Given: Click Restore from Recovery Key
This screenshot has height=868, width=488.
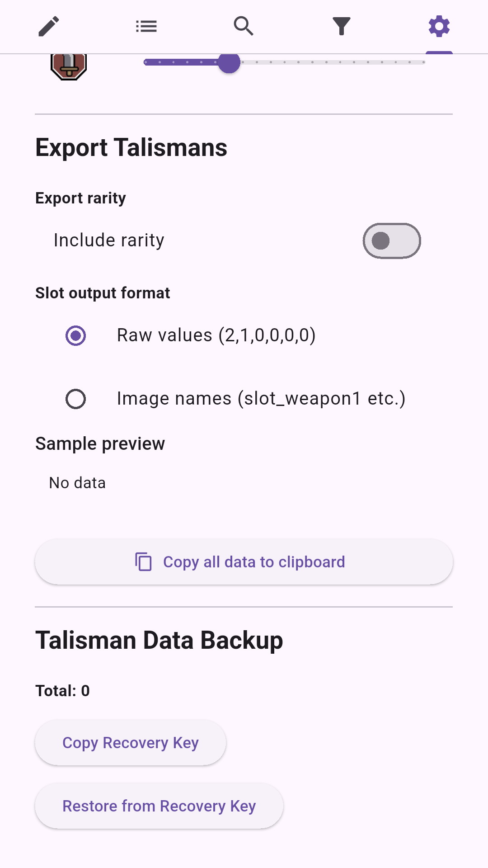Looking at the screenshot, I should coord(159,806).
